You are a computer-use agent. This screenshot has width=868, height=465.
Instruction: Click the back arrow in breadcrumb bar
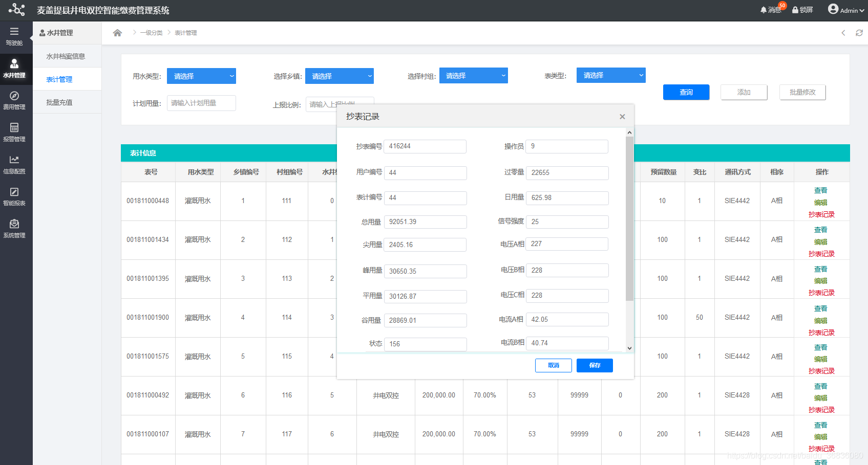[843, 33]
